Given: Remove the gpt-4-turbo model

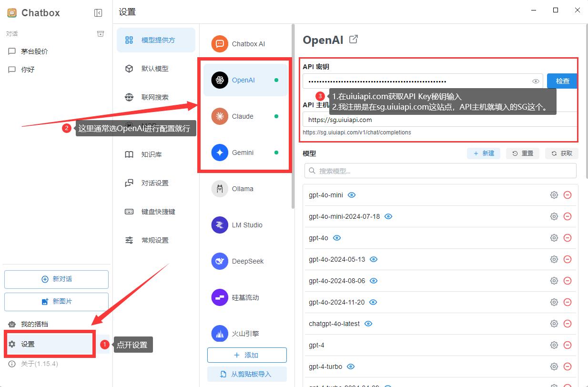Looking at the screenshot, I should point(568,367).
